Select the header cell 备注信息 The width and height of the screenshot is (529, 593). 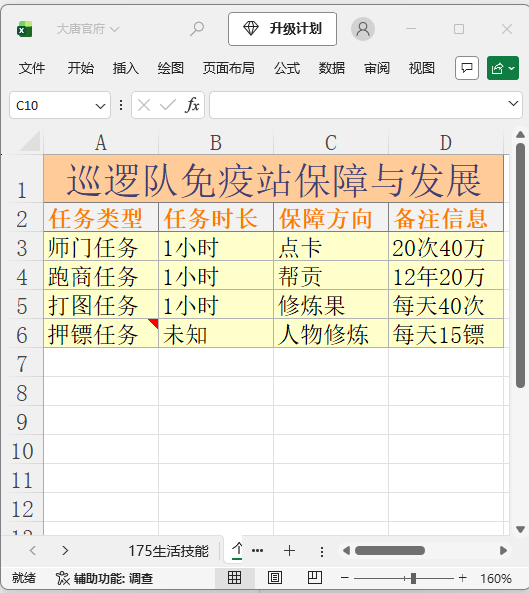tap(446, 217)
